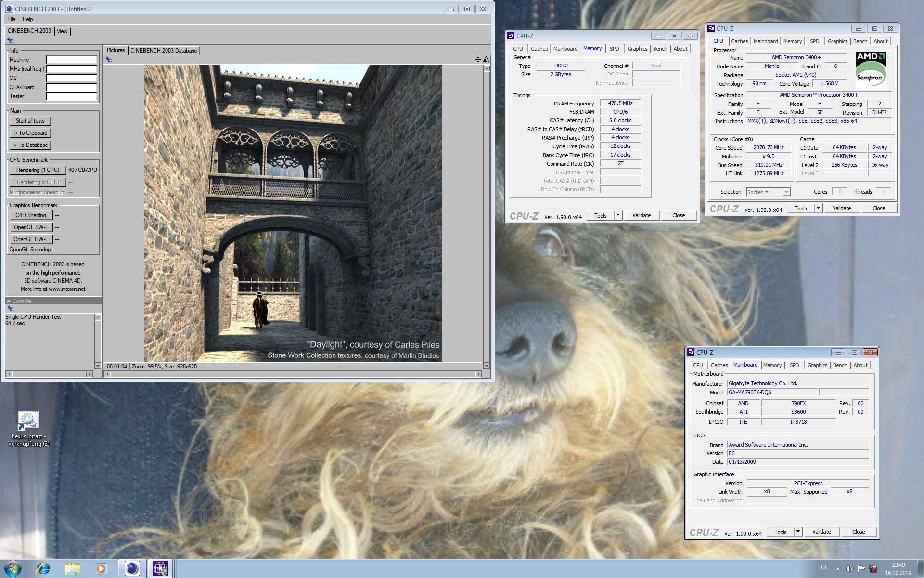This screenshot has width=924, height=578.
Task: Click the To Database button
Action: click(30, 145)
